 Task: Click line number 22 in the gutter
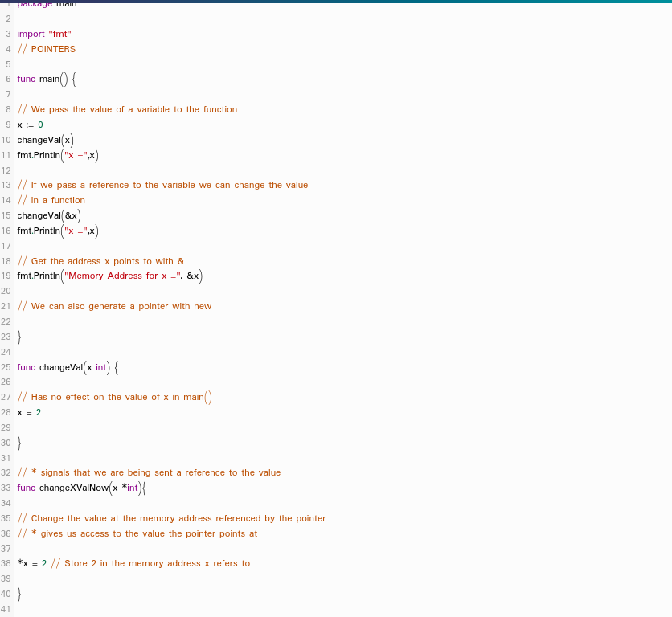point(6,322)
